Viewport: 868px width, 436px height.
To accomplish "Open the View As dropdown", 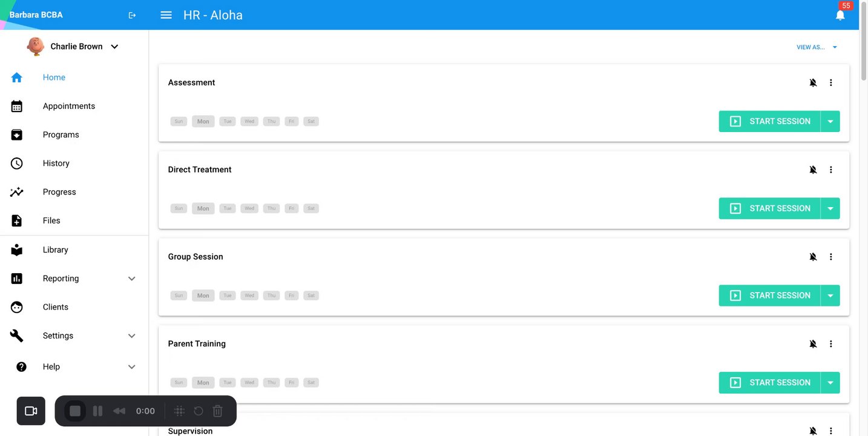I will (817, 47).
